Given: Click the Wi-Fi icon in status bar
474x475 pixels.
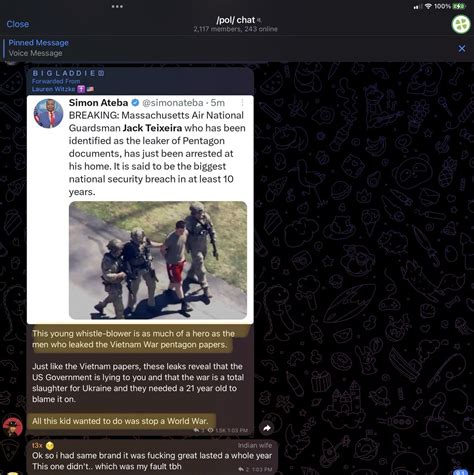Looking at the screenshot, I should (x=428, y=6).
